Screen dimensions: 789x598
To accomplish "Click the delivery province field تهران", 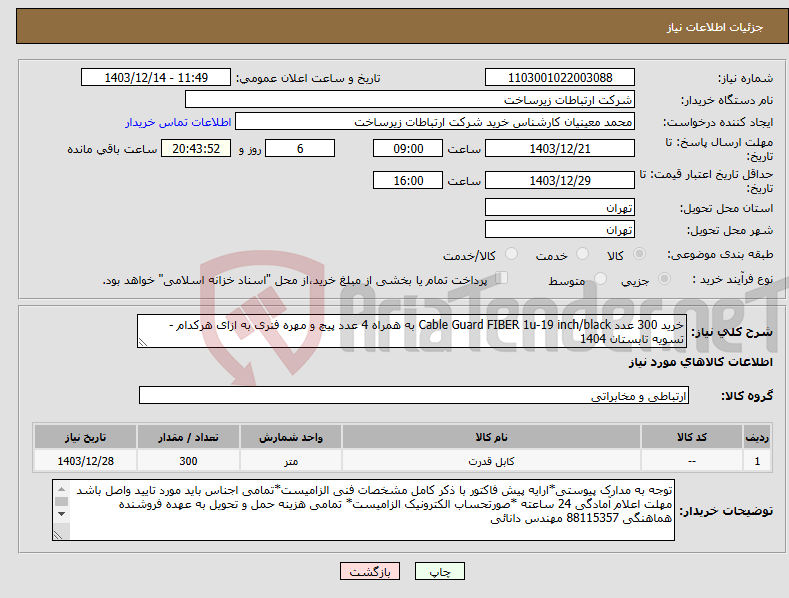I will point(560,207).
